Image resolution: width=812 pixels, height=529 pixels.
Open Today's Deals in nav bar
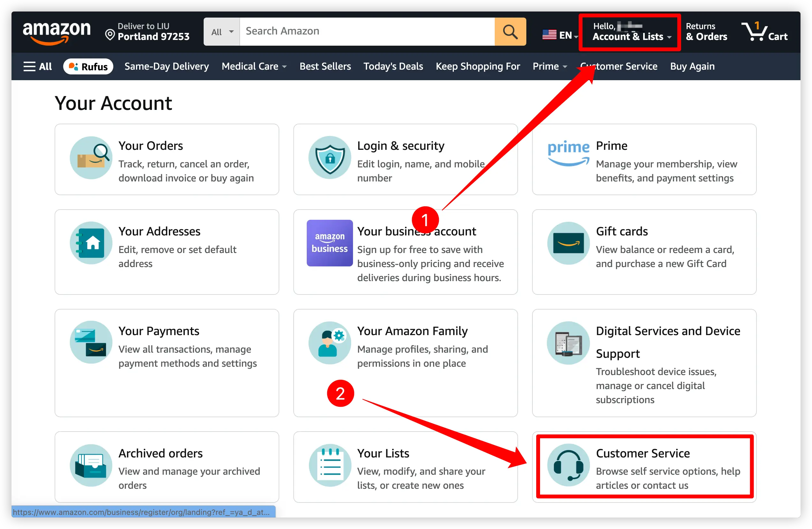click(393, 66)
